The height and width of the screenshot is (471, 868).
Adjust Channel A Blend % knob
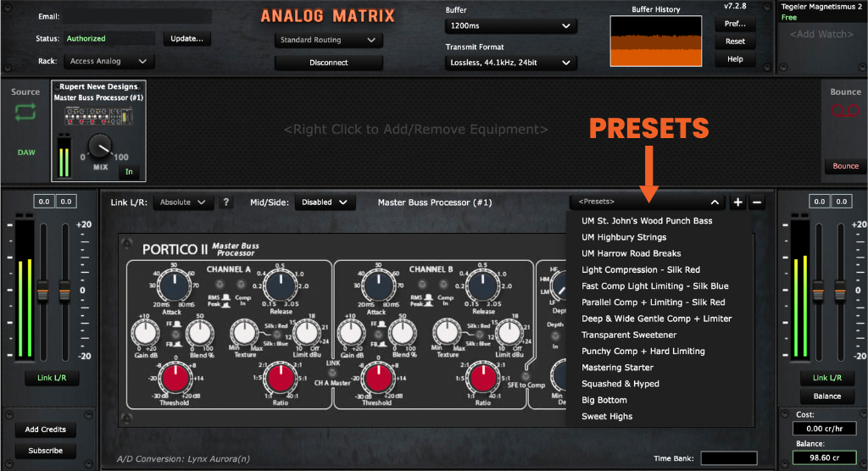200,333
